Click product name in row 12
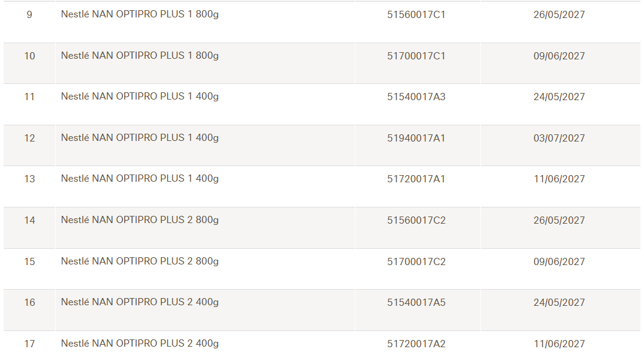Image resolution: width=644 pixels, height=358 pixels. 140,138
